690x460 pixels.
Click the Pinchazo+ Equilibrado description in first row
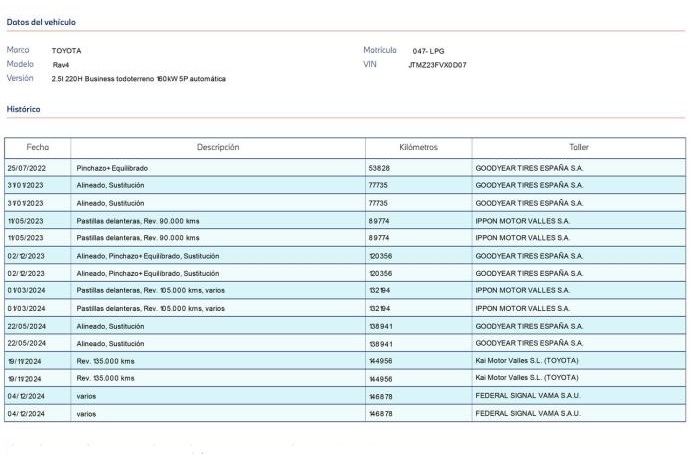pos(112,168)
